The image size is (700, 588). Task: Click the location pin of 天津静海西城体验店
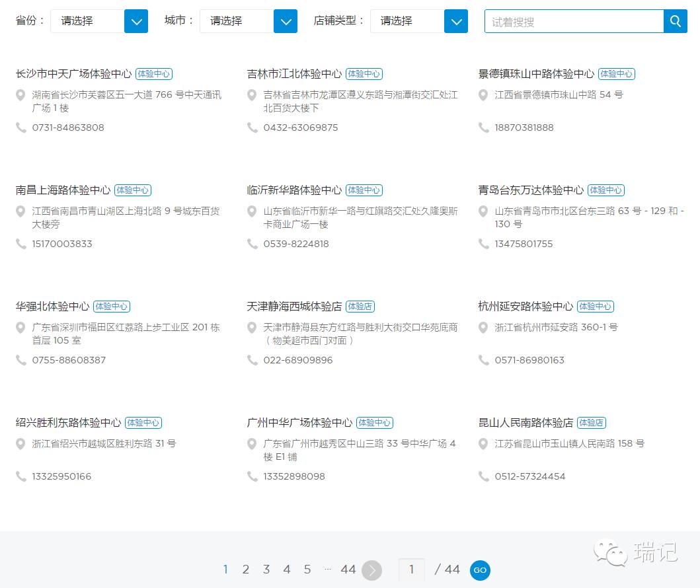(x=252, y=326)
